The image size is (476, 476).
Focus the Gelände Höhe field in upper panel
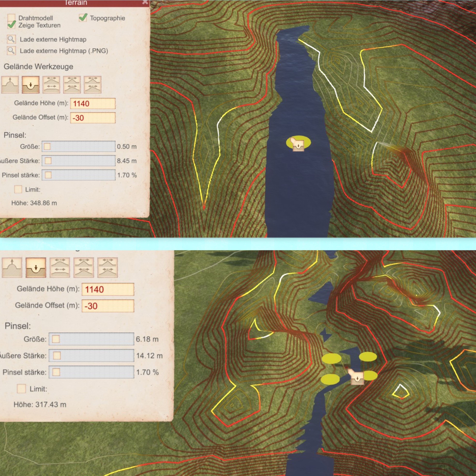pos(93,103)
